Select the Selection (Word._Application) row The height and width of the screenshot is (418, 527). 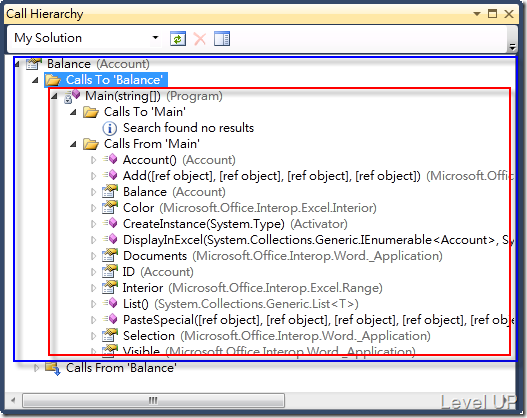pyautogui.click(x=277, y=336)
